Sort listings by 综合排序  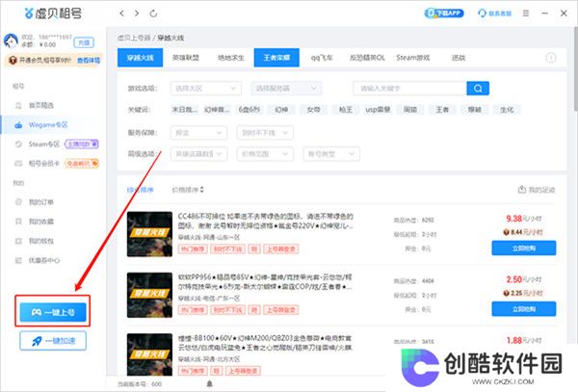140,190
